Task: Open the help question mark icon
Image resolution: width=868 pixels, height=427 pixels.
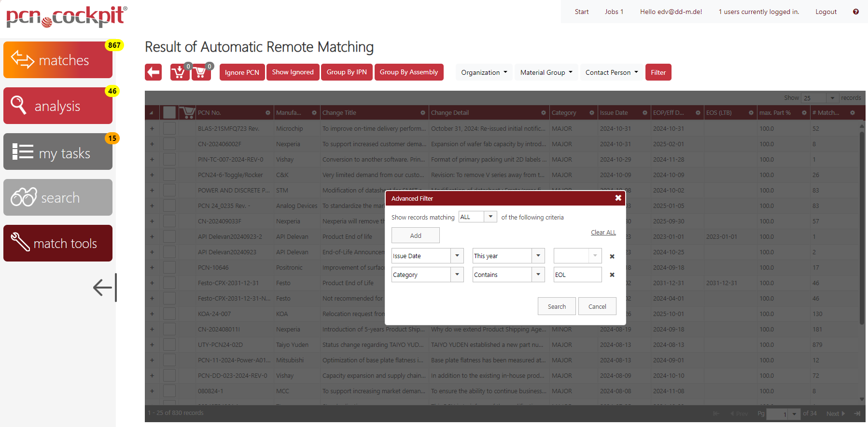Action: (855, 12)
